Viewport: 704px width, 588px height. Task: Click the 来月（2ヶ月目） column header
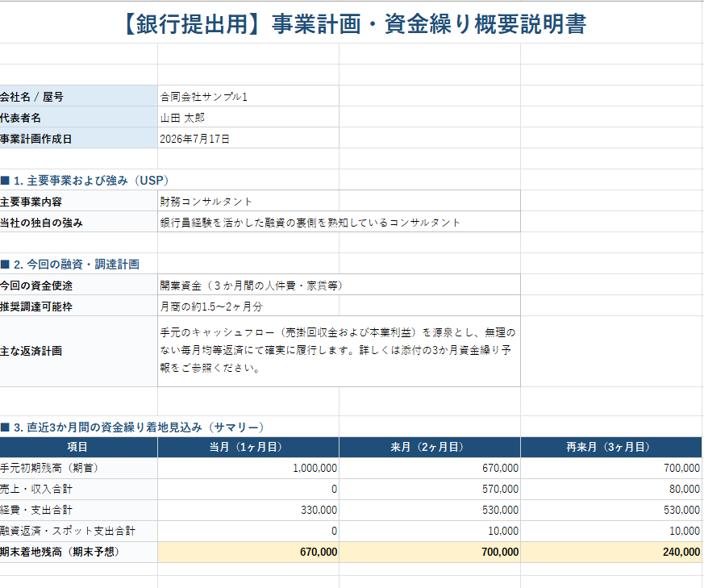pos(430,447)
